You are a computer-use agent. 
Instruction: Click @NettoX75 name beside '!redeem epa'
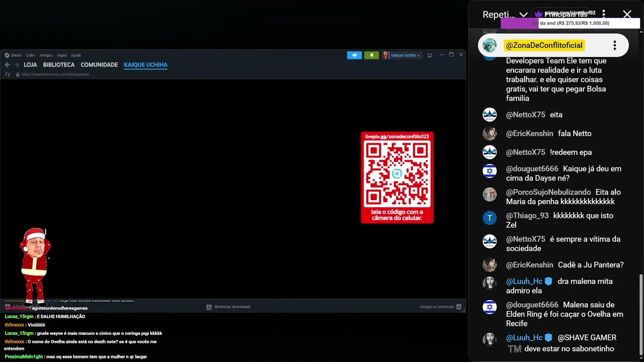click(x=525, y=152)
